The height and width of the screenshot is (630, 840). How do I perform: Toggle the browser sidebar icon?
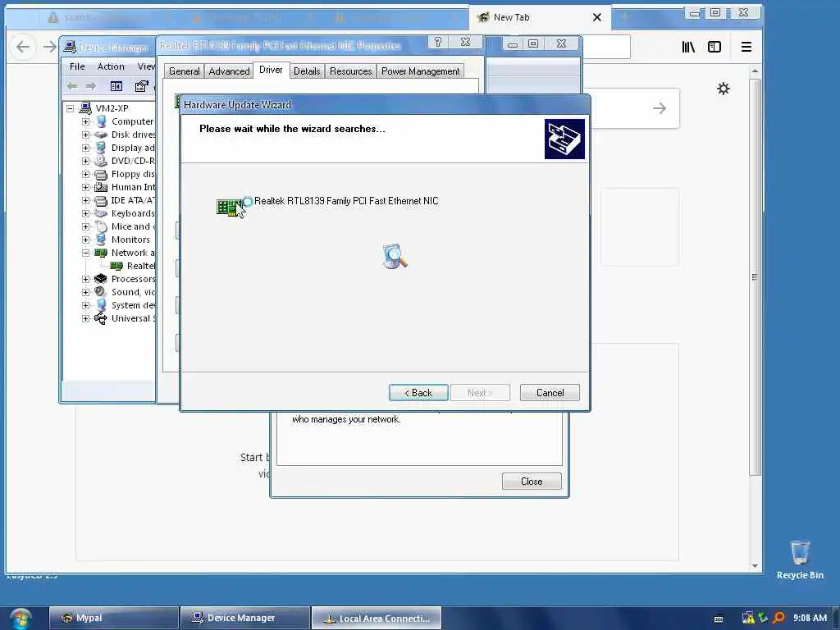click(714, 47)
